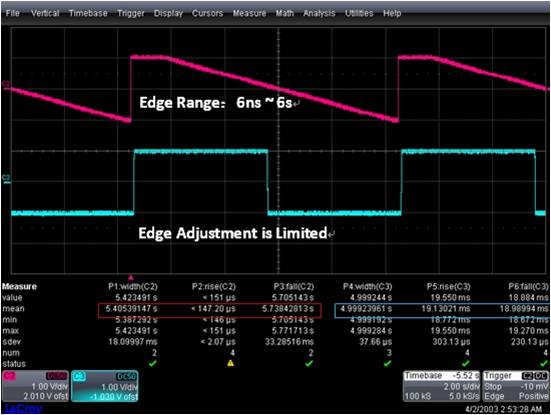Click the yellow warning status icon under P2
This screenshot has height=415, width=551.
[231, 363]
